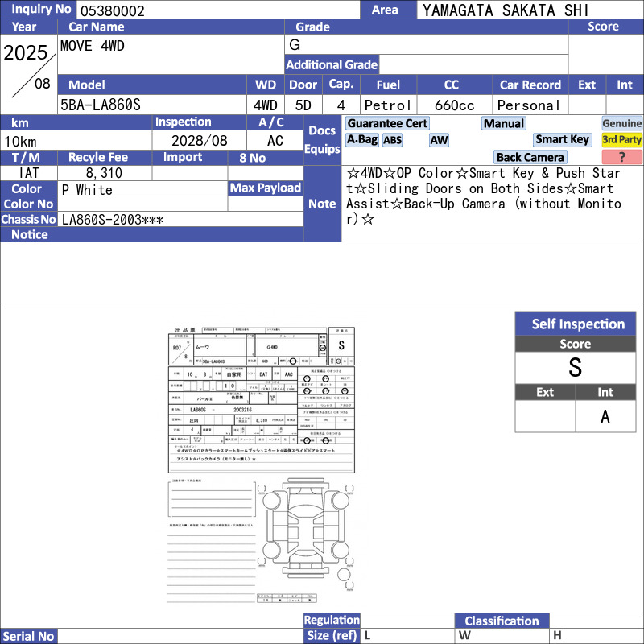Click model code 5BA-LA860S
The width and height of the screenshot is (644, 644).
point(101,105)
